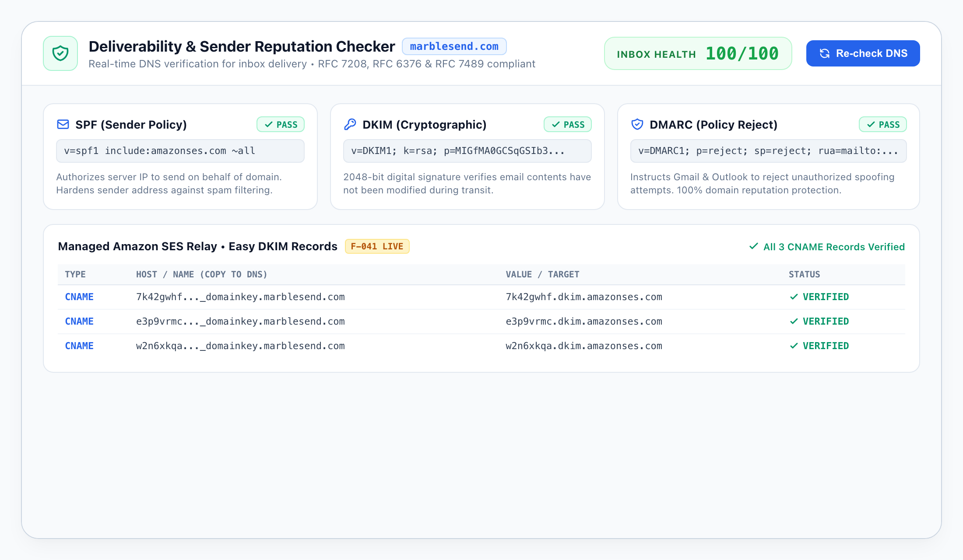Click the Re-check DNS button
This screenshot has height=560, width=963.
(863, 53)
